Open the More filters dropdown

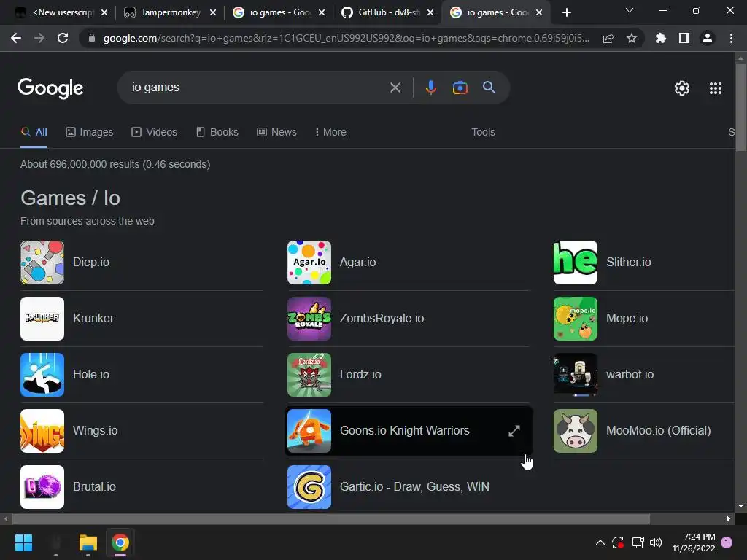pos(330,133)
